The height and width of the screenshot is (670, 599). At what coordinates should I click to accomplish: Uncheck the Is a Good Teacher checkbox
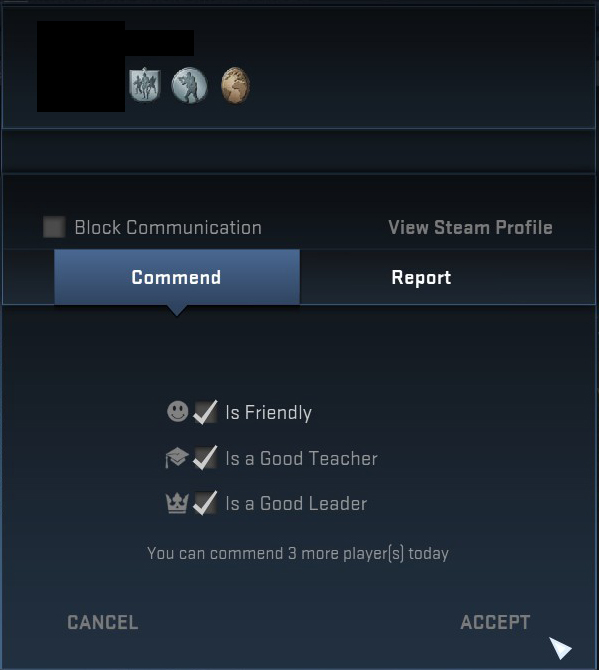tap(205, 458)
